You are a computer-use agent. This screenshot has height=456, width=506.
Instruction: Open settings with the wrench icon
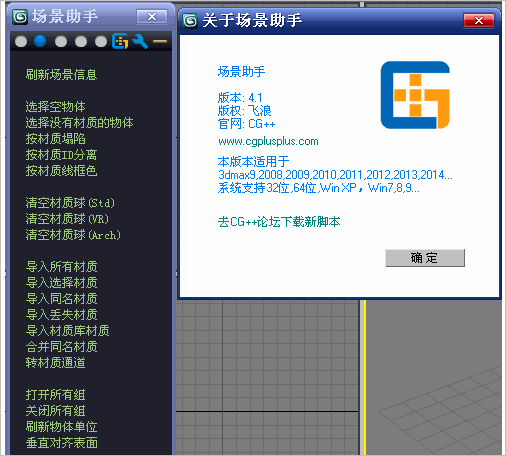point(140,41)
